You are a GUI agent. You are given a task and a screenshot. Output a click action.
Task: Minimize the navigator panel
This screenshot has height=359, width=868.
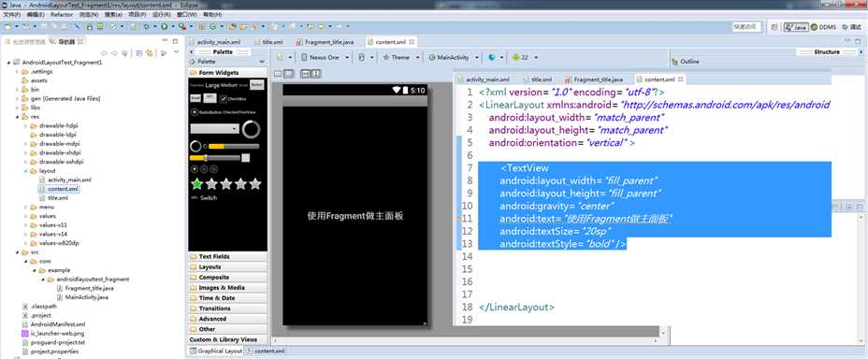click(165, 40)
